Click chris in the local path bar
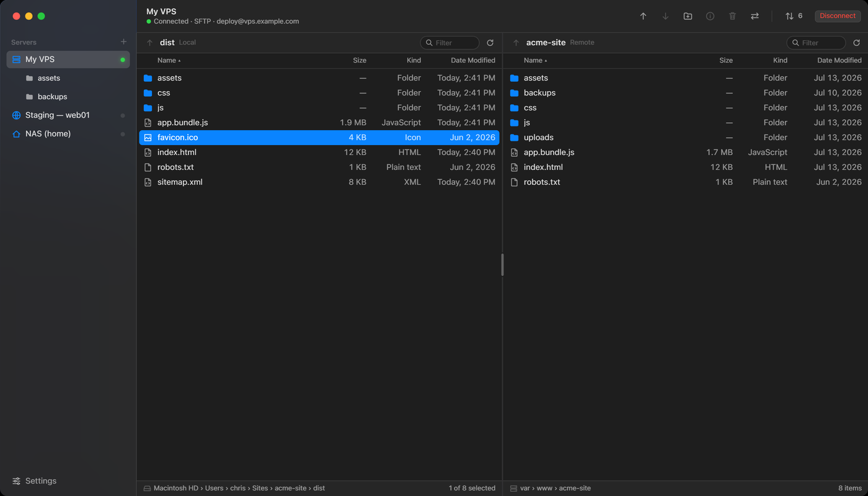The height and width of the screenshot is (496, 868). point(237,489)
